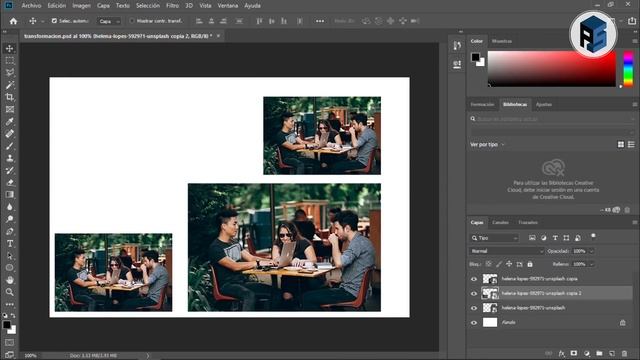
Task: Select the Zoom tool
Action: tap(9, 292)
